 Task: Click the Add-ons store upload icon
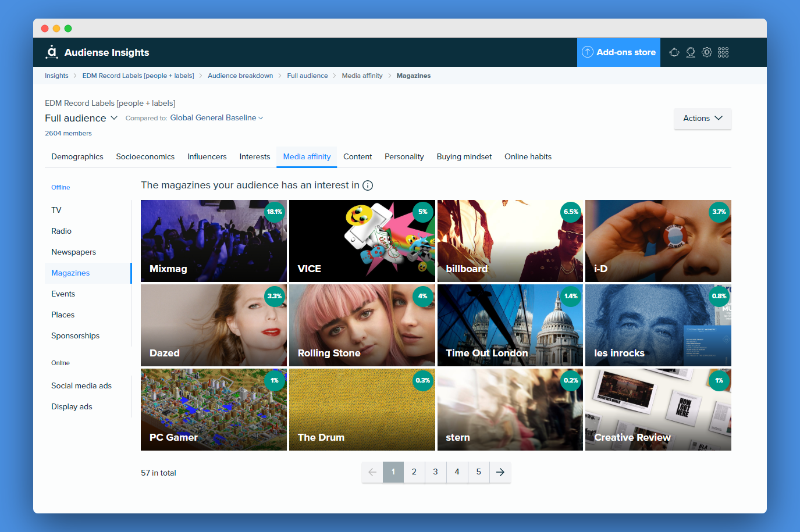click(588, 52)
